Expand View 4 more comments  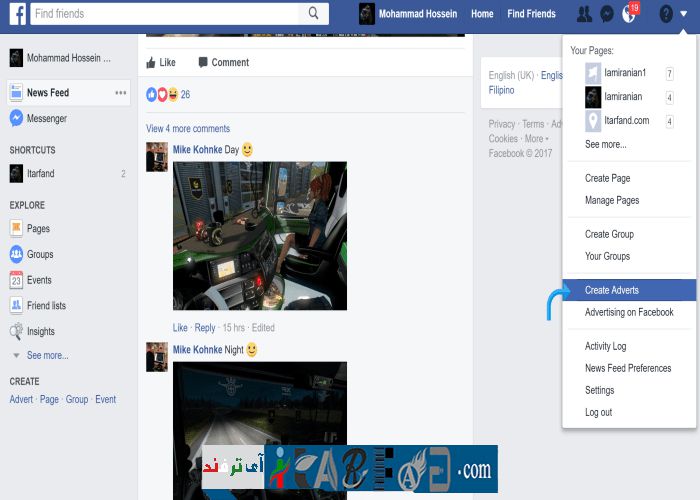[x=188, y=129]
